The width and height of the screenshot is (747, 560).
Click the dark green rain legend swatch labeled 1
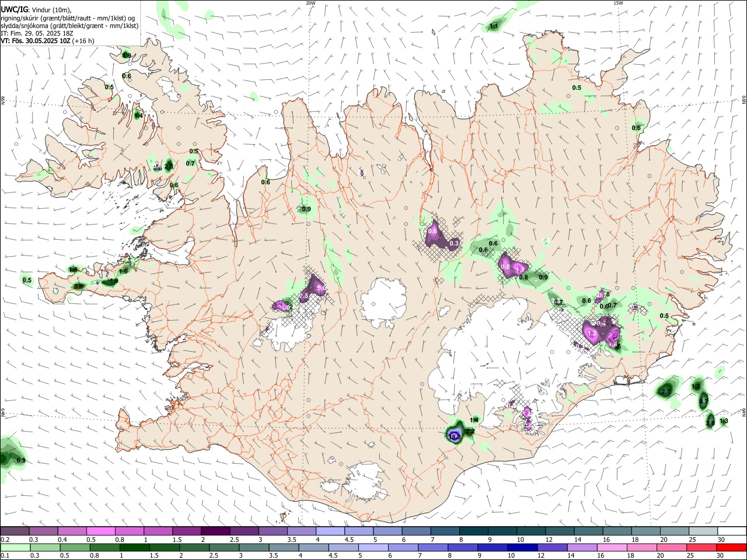point(134,547)
